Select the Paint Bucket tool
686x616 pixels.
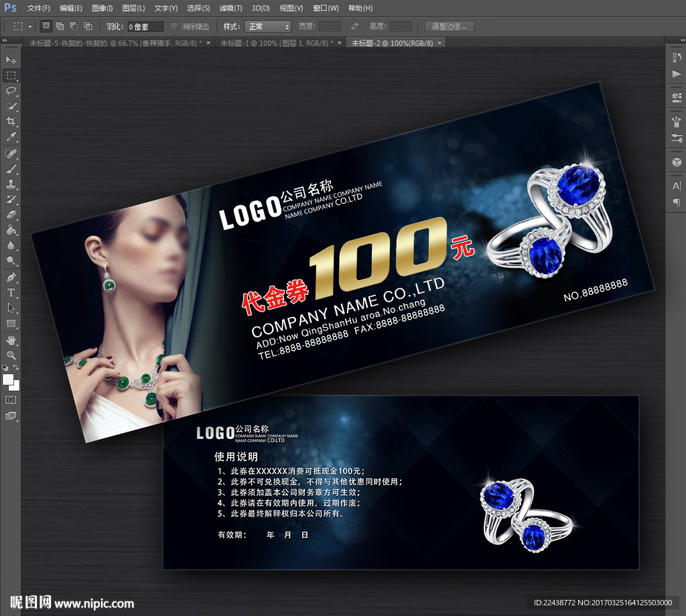[x=11, y=230]
